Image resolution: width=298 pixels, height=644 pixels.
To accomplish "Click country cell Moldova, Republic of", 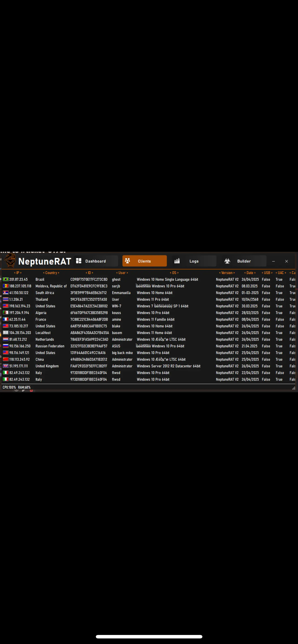I will (51, 286).
